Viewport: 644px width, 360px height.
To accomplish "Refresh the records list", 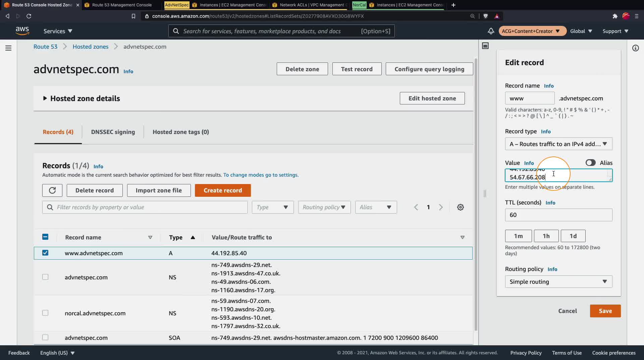I will 52,190.
